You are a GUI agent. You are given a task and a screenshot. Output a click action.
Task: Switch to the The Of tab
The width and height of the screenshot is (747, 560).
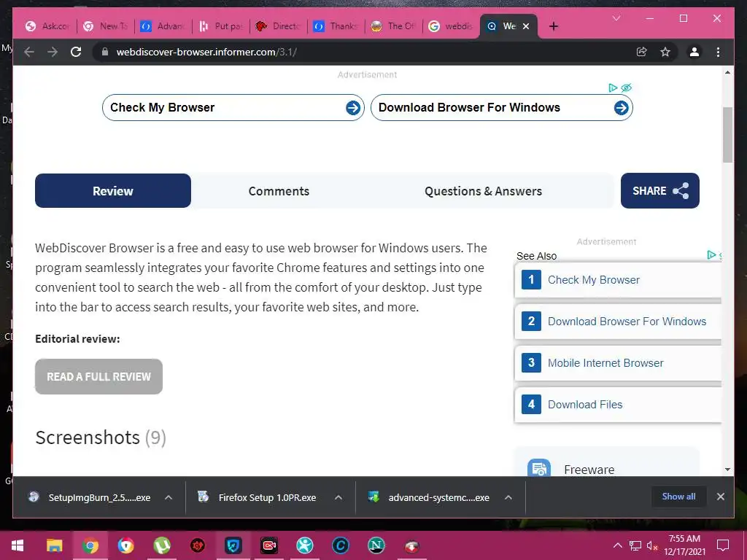pos(393,26)
